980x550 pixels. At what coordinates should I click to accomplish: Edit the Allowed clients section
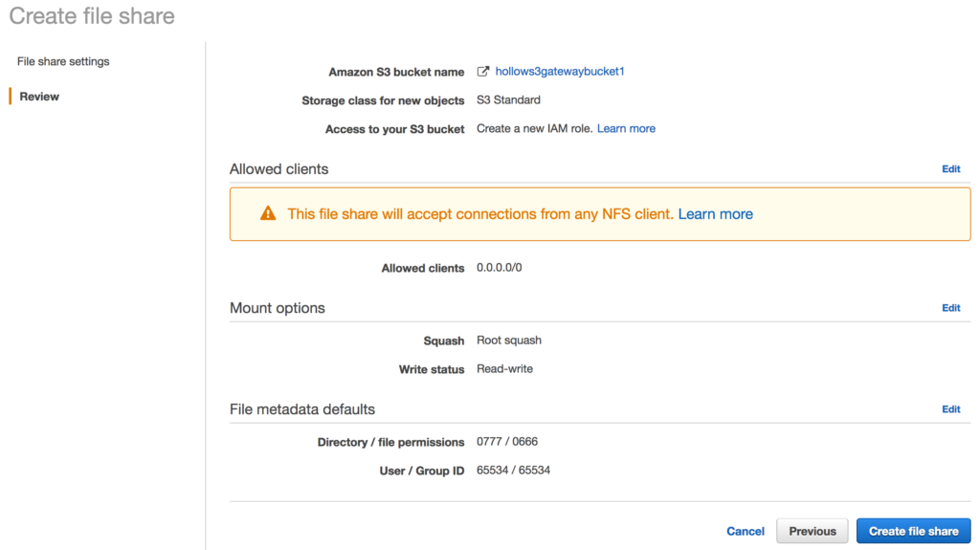(950, 169)
